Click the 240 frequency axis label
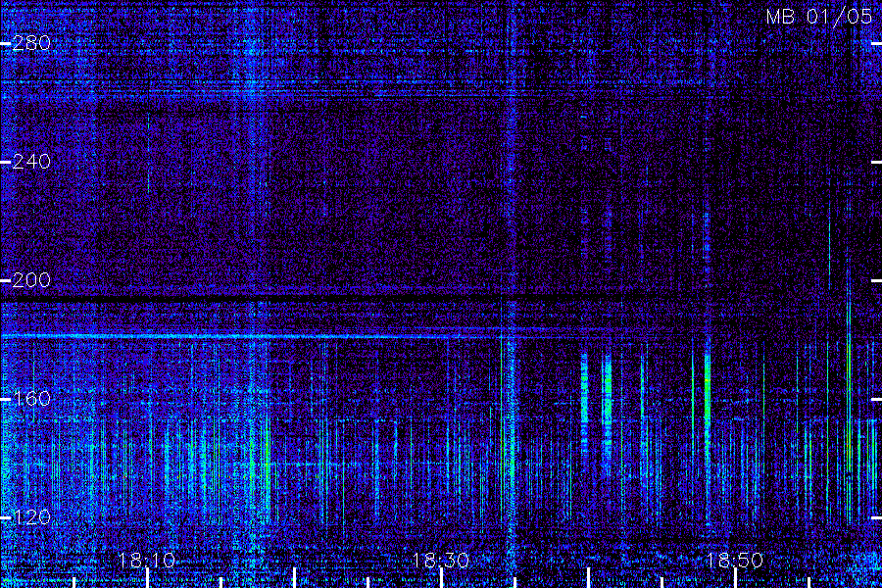Viewport: 882px width, 588px height. pyautogui.click(x=31, y=162)
